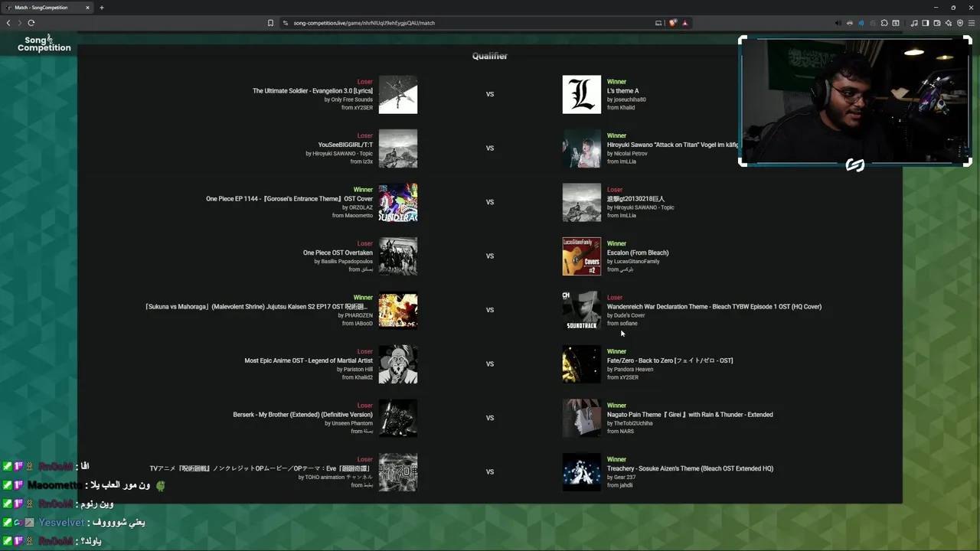Click 'by Pandora Heaven' artist text
This screenshot has height=551, width=980.
(x=630, y=370)
